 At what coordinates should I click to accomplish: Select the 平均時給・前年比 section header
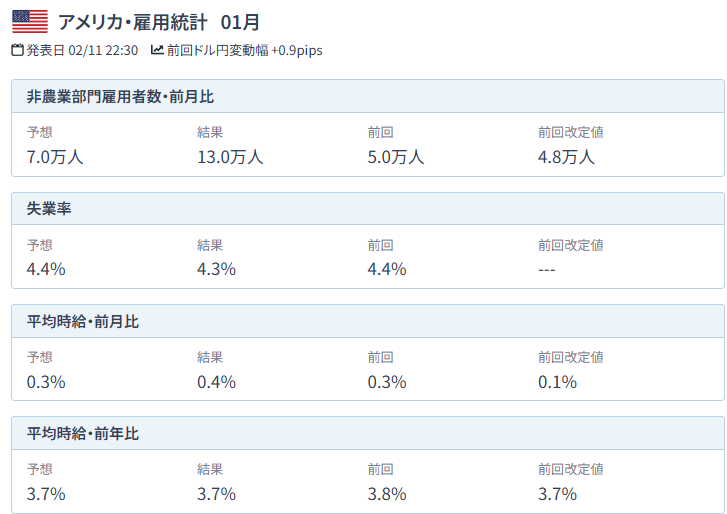(x=83, y=433)
